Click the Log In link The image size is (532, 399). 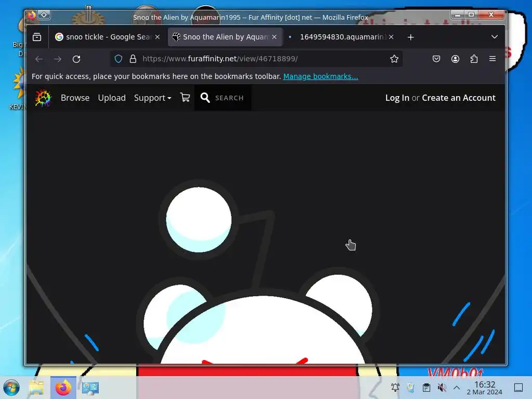click(397, 98)
